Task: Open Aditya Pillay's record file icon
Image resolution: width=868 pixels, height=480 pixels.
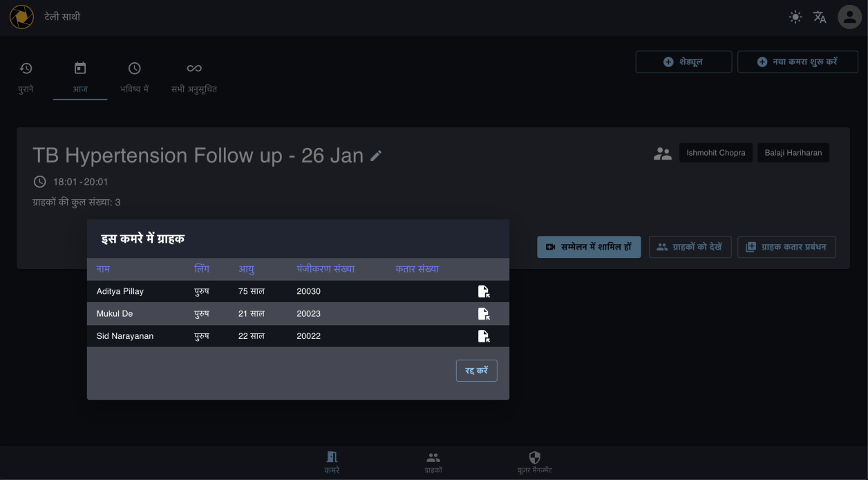Action: click(x=484, y=292)
